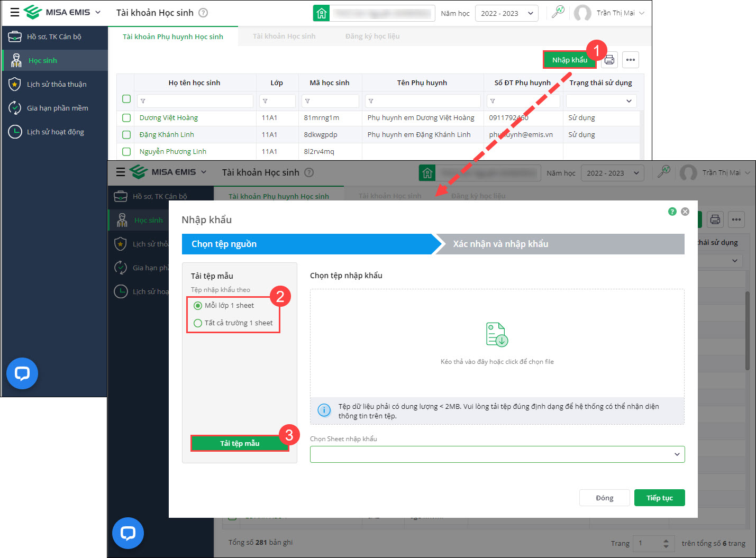756x558 pixels.
Task: Click the Đóng button in the dialog
Action: pos(605,498)
